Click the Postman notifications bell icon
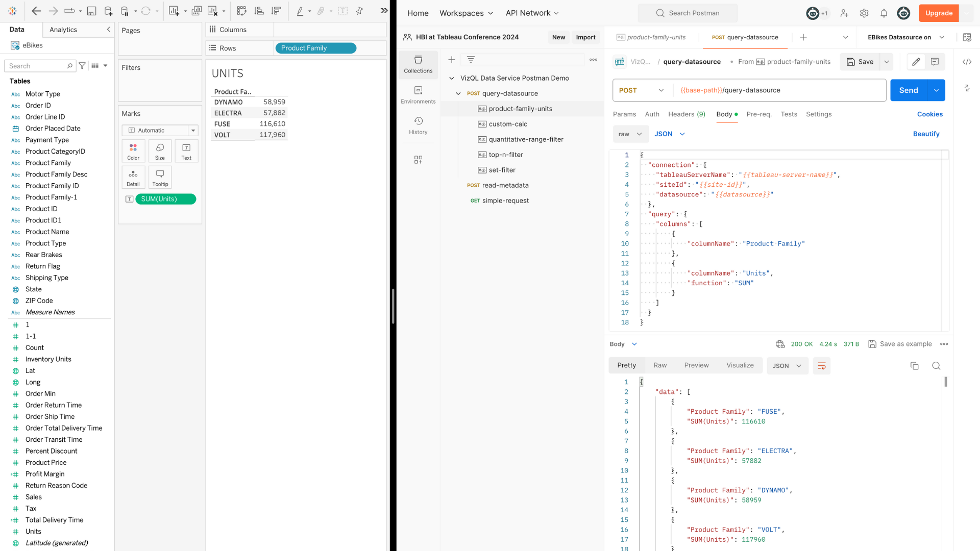This screenshot has height=551, width=980. tap(884, 13)
